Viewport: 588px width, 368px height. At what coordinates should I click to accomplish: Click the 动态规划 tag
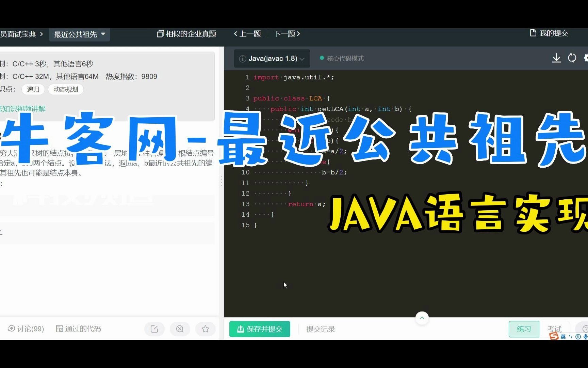pos(66,89)
